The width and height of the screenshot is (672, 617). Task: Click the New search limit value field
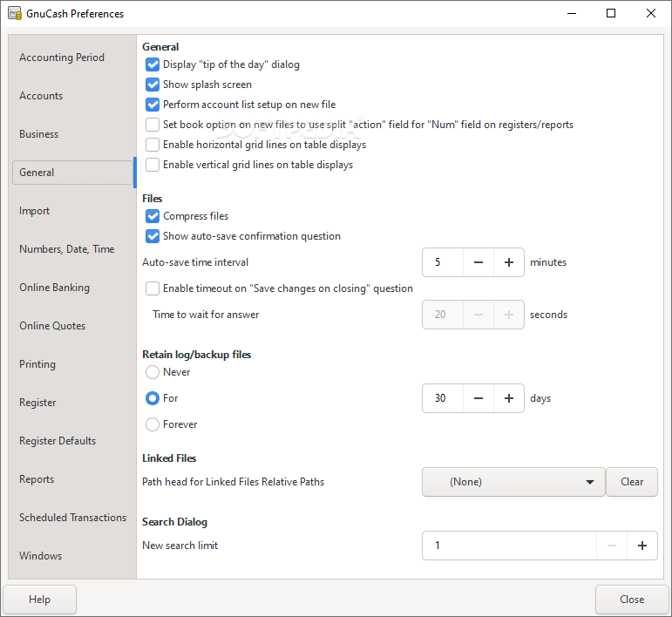[x=509, y=546]
